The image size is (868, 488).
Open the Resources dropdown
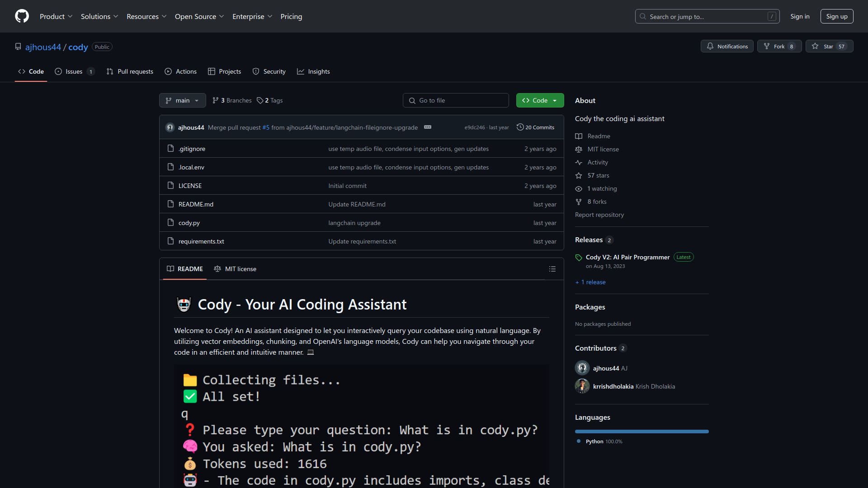tap(146, 16)
